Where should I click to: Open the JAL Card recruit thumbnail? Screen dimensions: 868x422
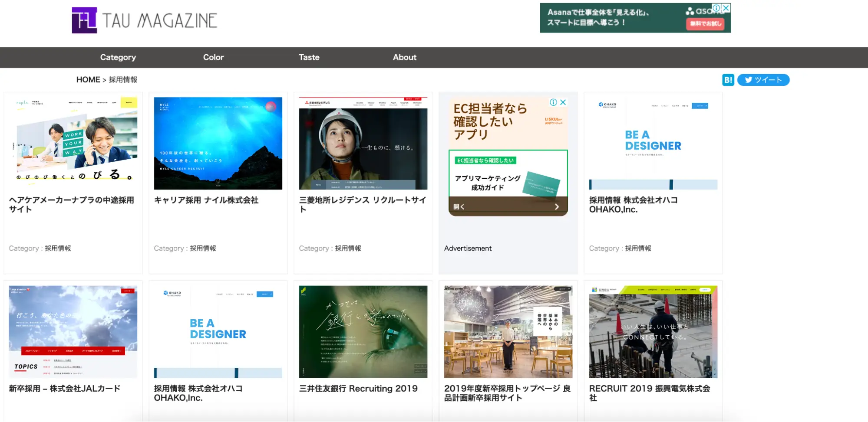(73, 332)
